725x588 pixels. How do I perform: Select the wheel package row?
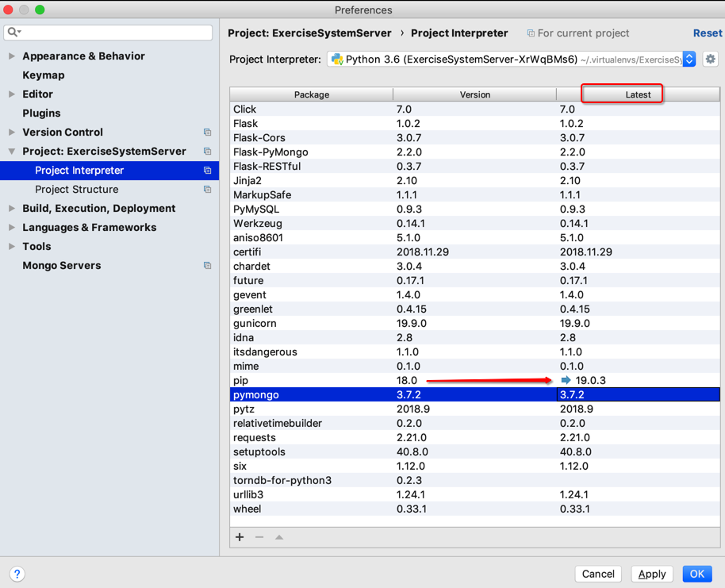475,509
